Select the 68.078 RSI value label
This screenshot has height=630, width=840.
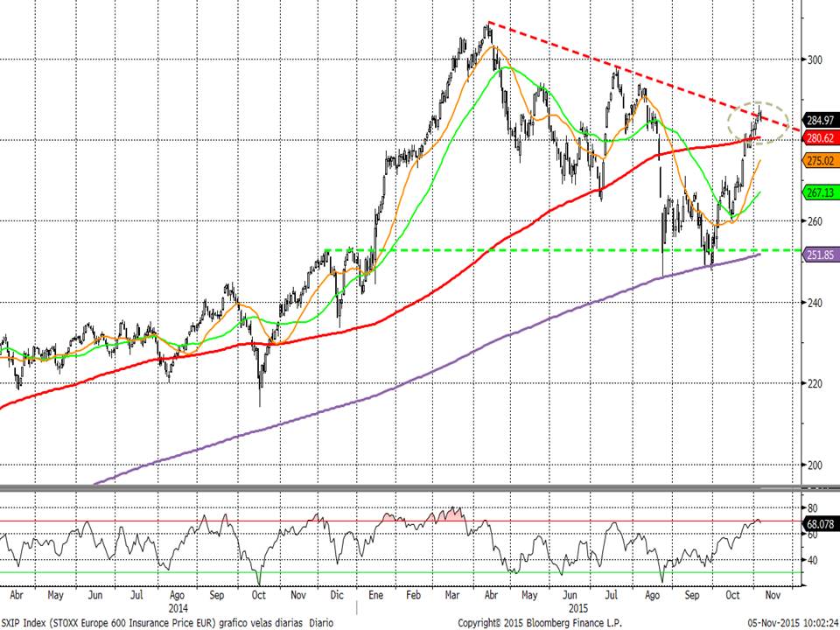coord(820,524)
